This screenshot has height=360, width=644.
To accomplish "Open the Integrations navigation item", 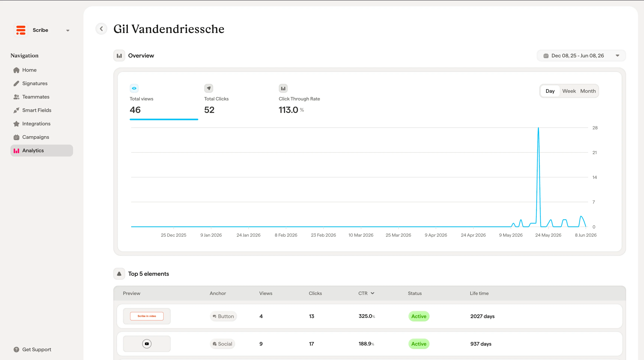I will 42,124.
